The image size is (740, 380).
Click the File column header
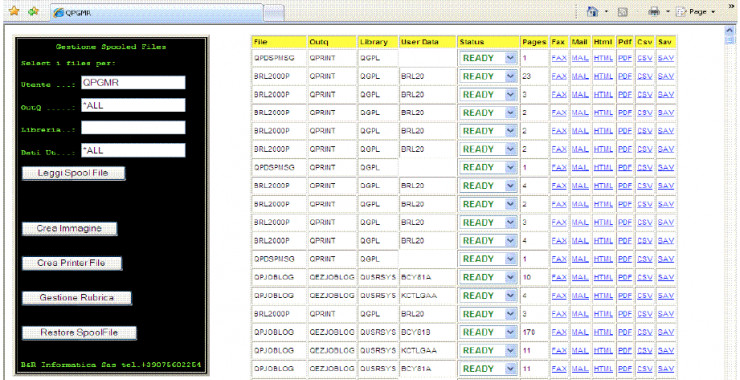tap(279, 42)
